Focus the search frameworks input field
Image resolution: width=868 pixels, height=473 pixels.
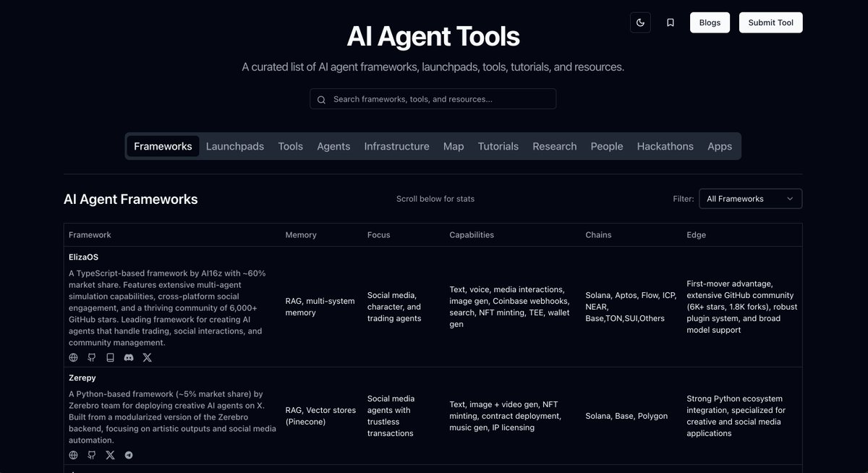click(x=433, y=99)
